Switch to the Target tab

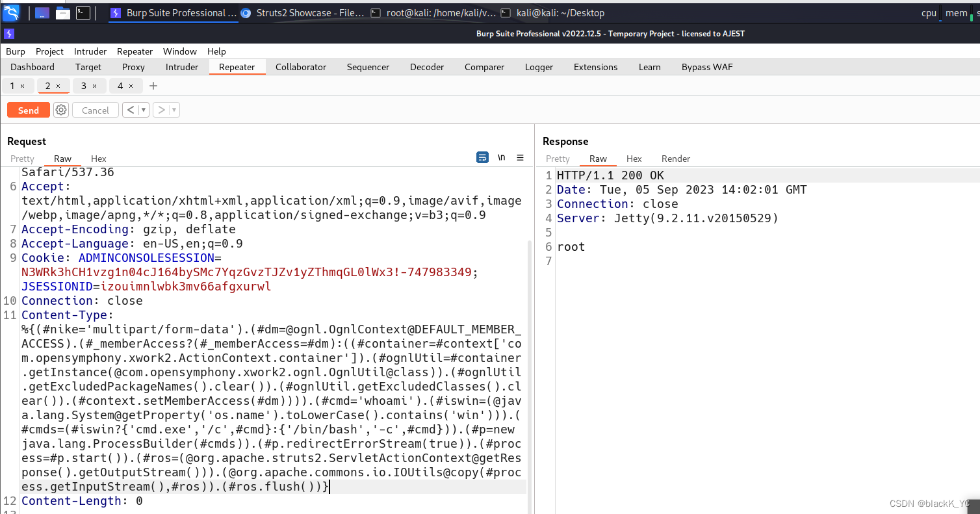[x=88, y=67]
